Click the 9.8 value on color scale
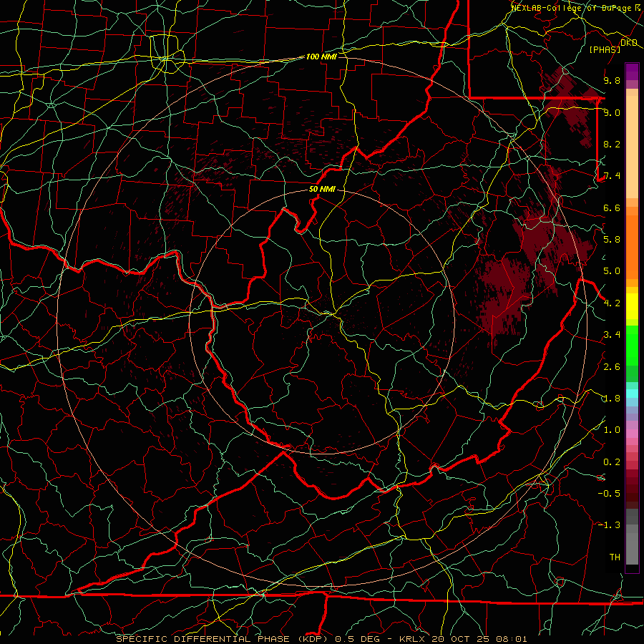 click(x=612, y=80)
